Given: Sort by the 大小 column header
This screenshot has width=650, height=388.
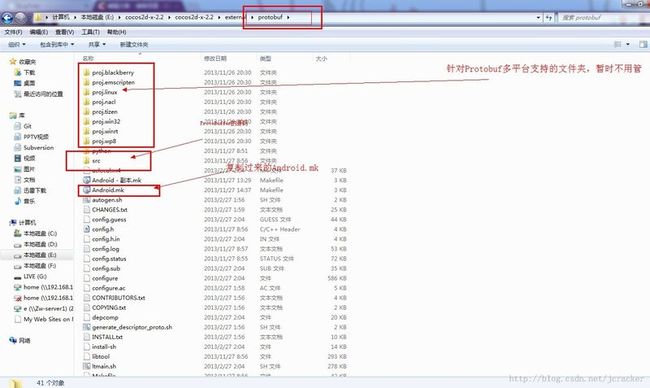Looking at the screenshot, I should click(321, 58).
